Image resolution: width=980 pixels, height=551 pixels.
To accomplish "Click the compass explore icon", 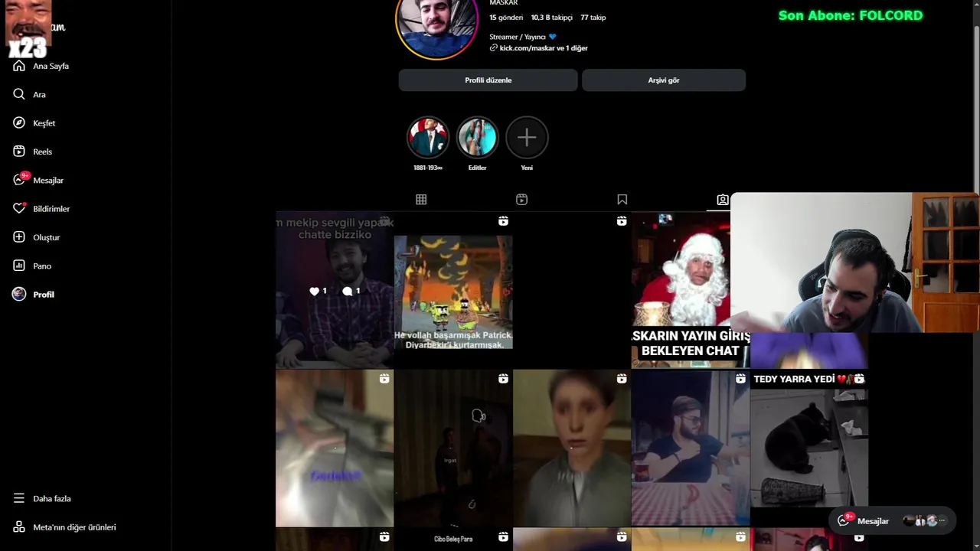I will [x=19, y=122].
